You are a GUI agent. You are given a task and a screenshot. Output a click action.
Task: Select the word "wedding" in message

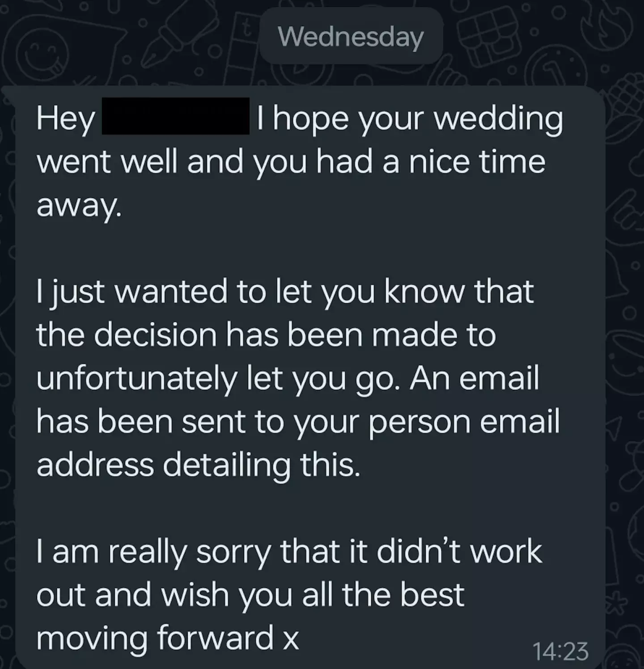[x=499, y=119]
